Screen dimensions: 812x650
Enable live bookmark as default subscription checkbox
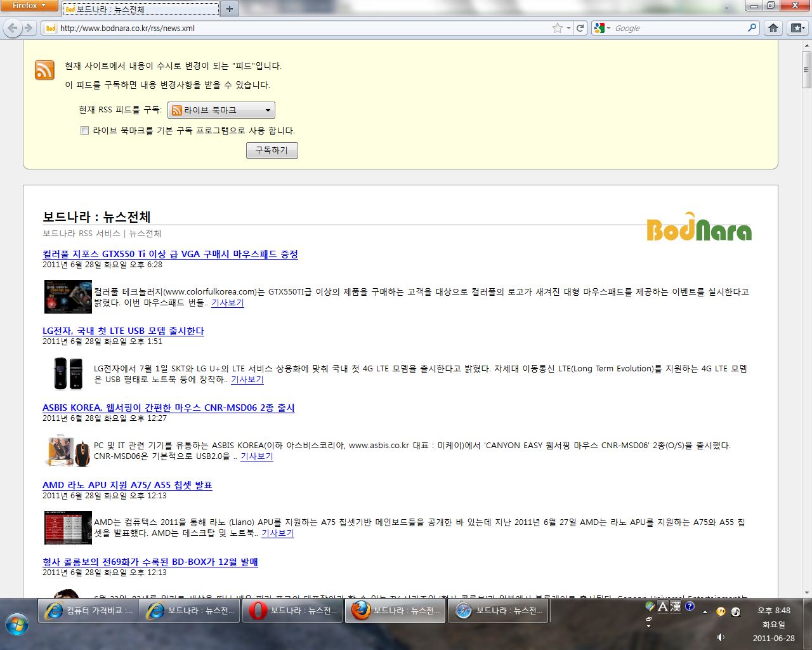(x=84, y=131)
